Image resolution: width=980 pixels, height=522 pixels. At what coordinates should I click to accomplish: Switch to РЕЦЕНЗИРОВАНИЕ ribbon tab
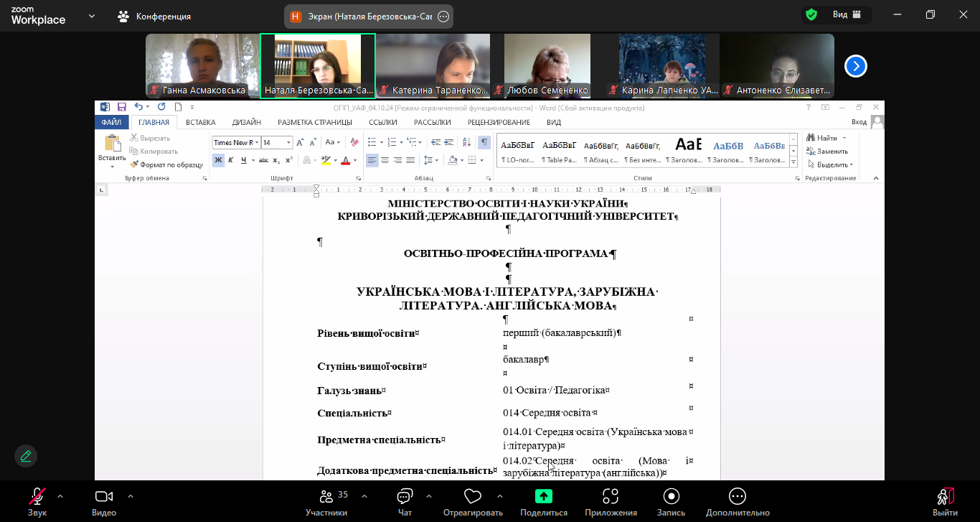(x=499, y=123)
